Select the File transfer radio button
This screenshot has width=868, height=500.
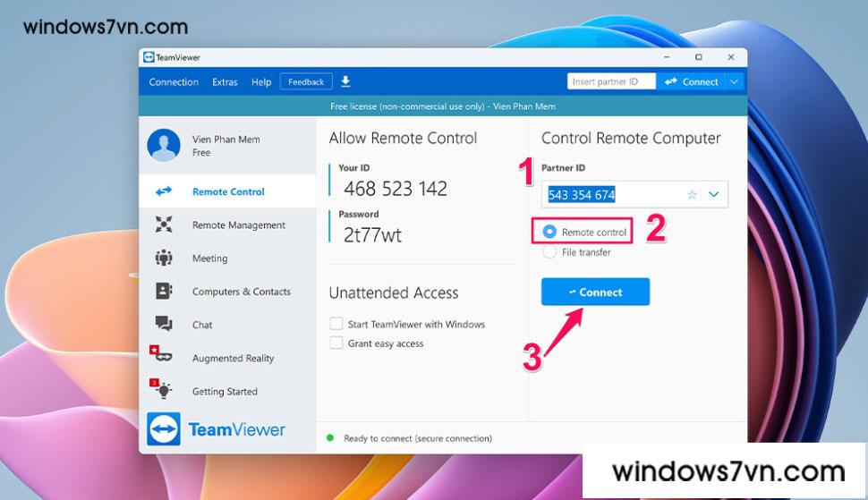click(549, 252)
